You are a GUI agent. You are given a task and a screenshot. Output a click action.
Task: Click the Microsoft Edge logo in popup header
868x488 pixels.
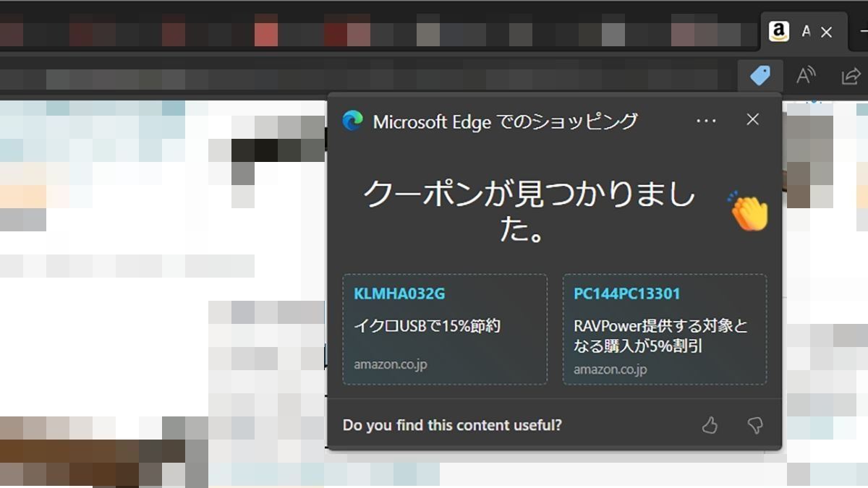click(352, 121)
